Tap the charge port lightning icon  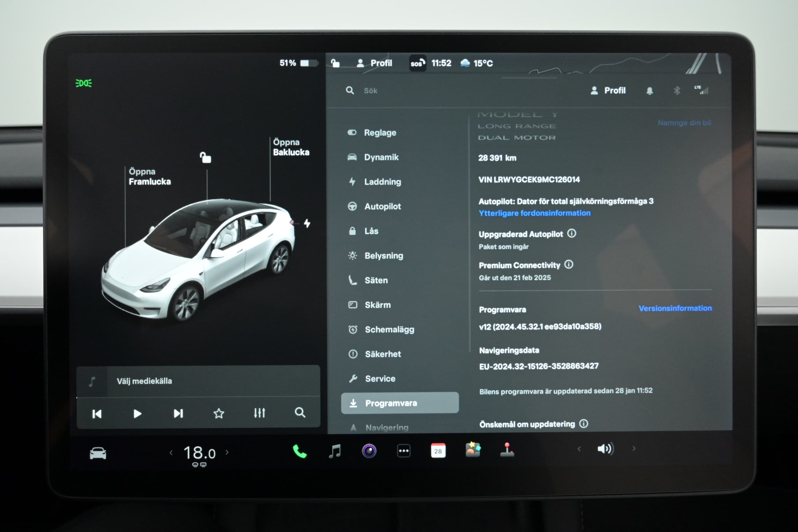click(307, 223)
